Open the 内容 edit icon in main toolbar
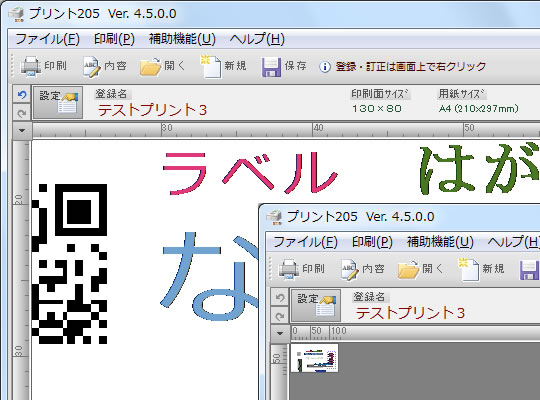 point(92,66)
